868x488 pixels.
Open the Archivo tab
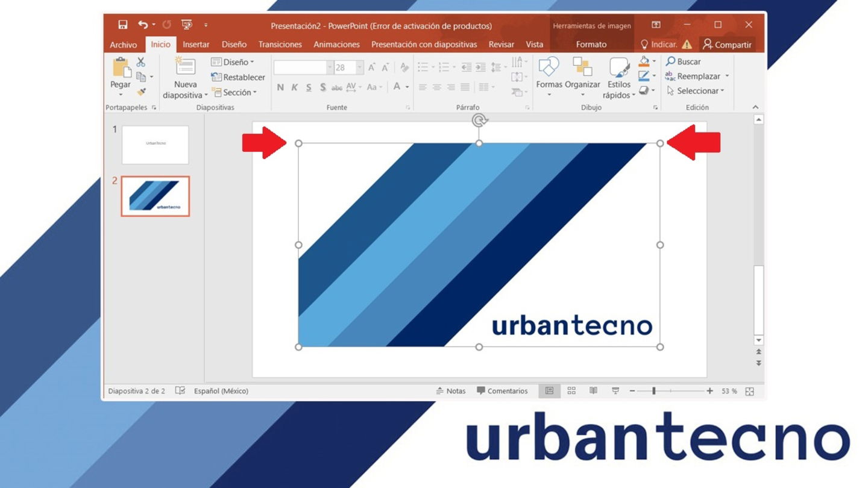123,45
